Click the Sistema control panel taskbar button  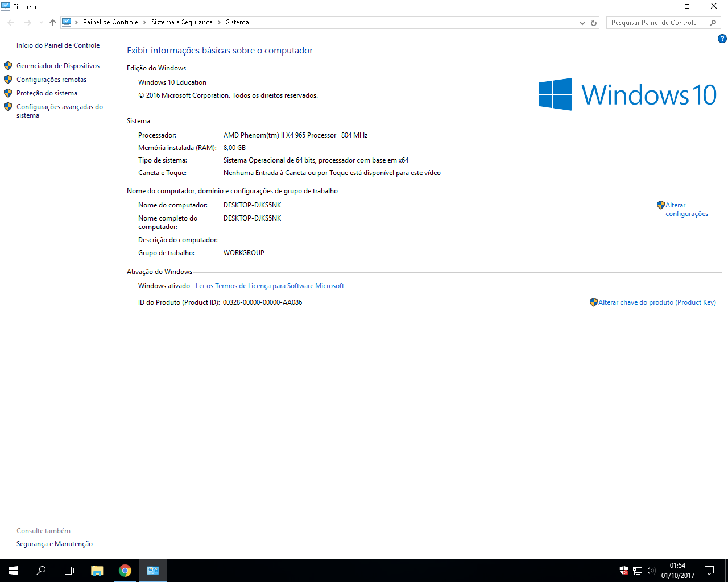point(153,571)
